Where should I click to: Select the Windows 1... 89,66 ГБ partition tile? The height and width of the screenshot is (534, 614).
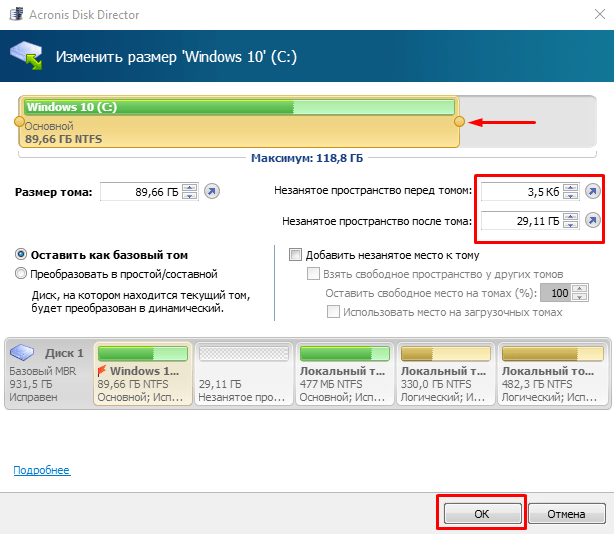coord(143,373)
